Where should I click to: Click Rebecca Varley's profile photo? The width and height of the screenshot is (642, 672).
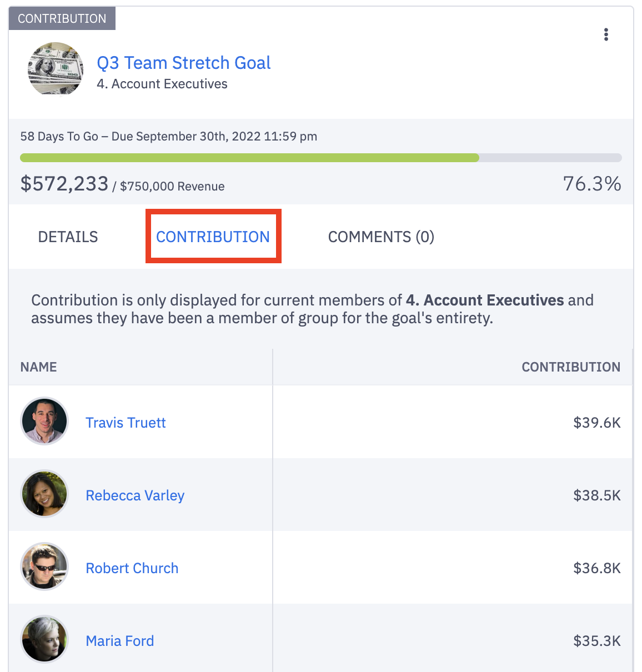point(44,494)
